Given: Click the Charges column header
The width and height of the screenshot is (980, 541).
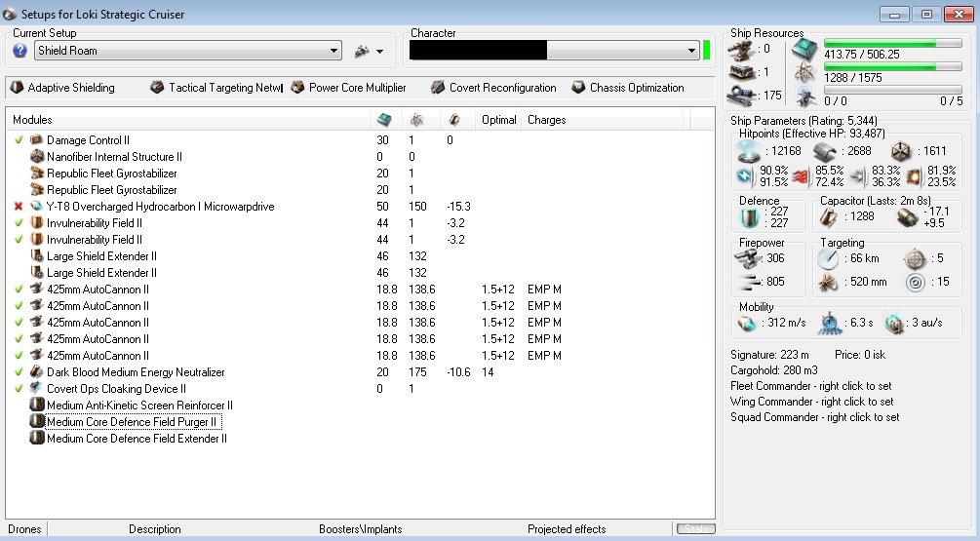Looking at the screenshot, I should pos(547,120).
